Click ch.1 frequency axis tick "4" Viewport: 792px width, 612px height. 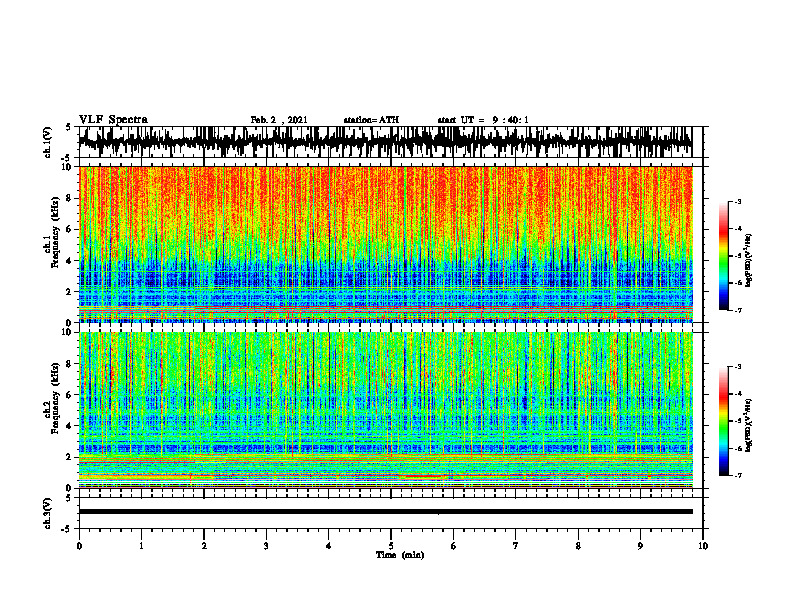[x=71, y=261]
